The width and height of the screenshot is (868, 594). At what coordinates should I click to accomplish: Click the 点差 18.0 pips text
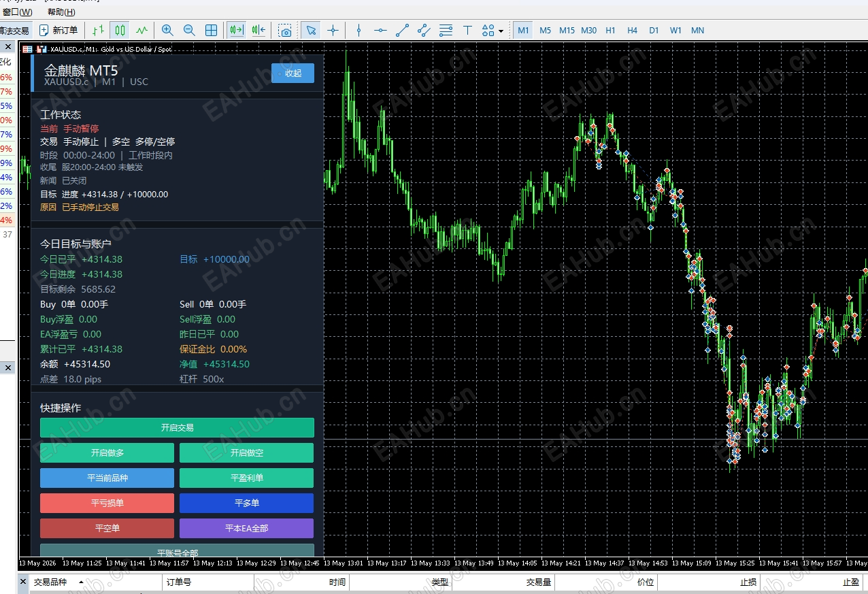pyautogui.click(x=71, y=379)
